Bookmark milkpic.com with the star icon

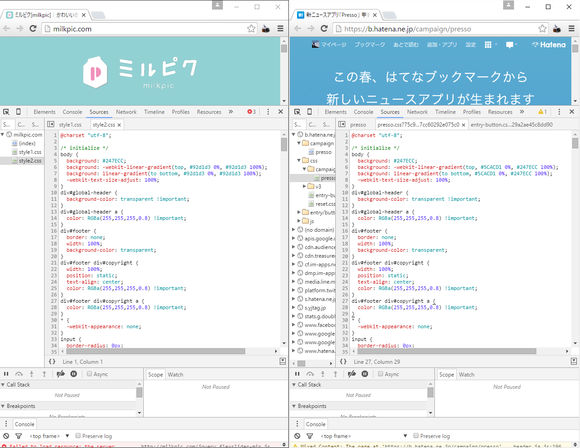tap(251, 28)
